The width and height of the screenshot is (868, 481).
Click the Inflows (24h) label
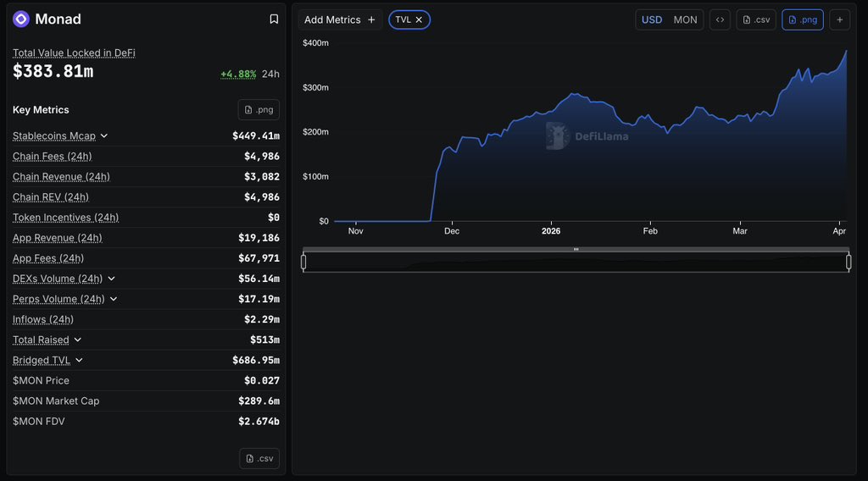[43, 319]
